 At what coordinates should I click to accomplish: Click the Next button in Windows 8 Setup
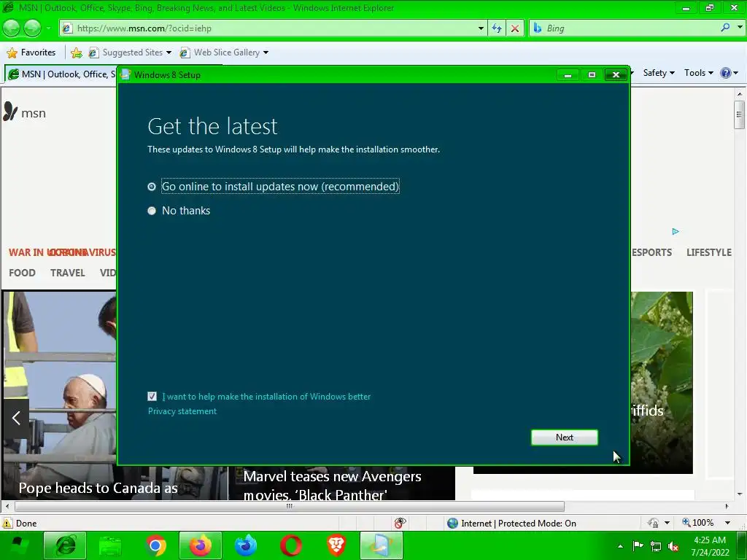tap(565, 437)
